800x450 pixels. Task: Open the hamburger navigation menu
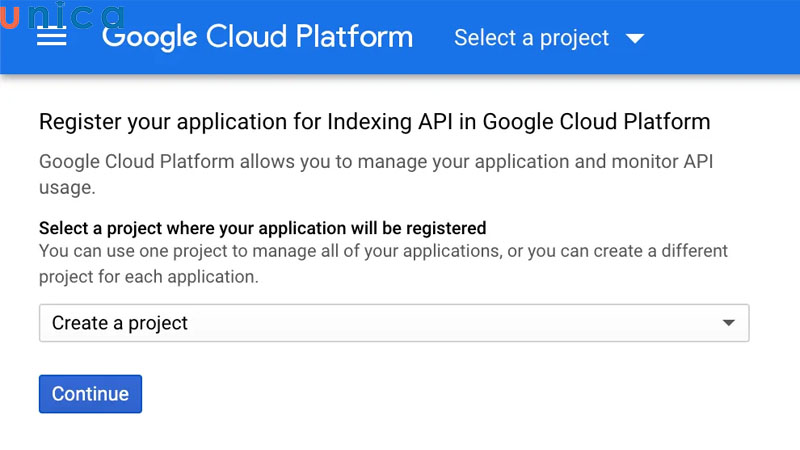click(x=51, y=37)
